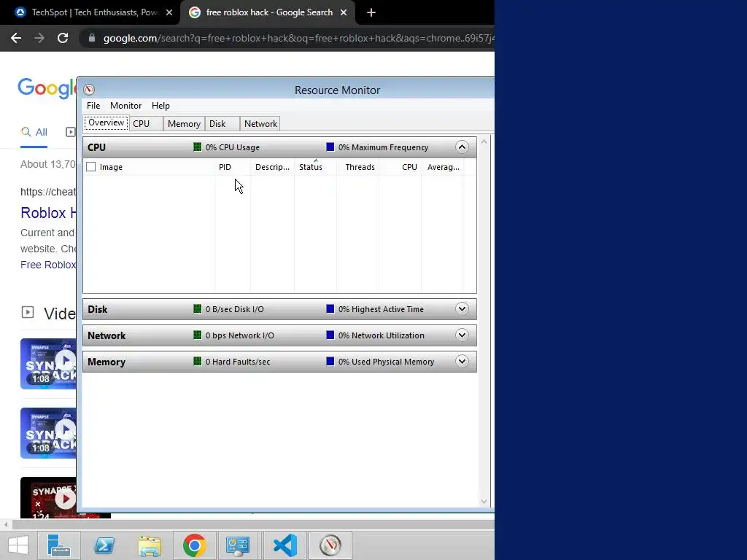Open Windows Start button in taskbar
The width and height of the screenshot is (747, 560).
pyautogui.click(x=18, y=545)
